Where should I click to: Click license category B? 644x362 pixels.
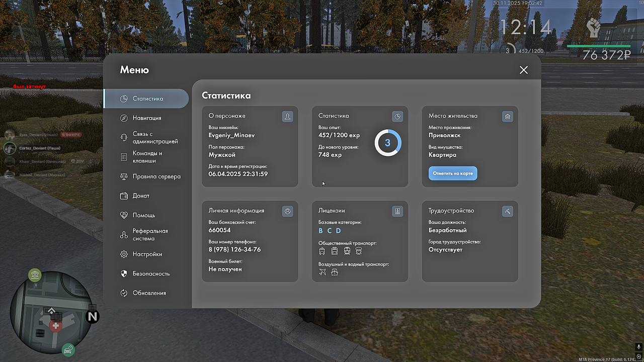tap(320, 231)
